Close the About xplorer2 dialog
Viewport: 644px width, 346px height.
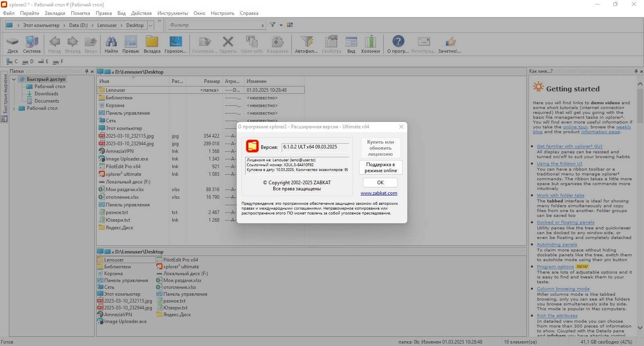(x=401, y=127)
